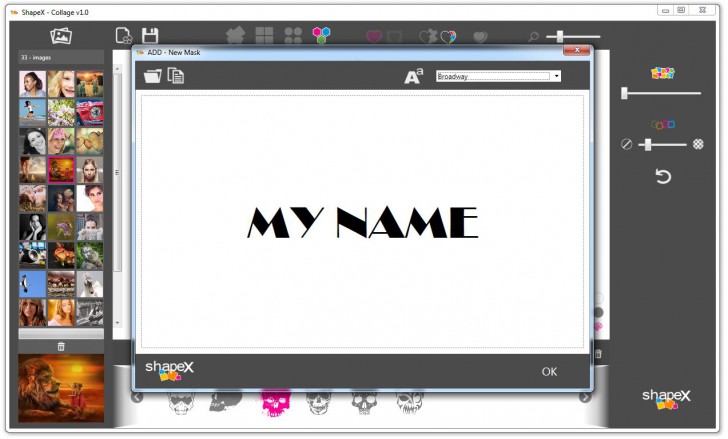
Task: Click the outlined colored squares icon
Action: (663, 124)
